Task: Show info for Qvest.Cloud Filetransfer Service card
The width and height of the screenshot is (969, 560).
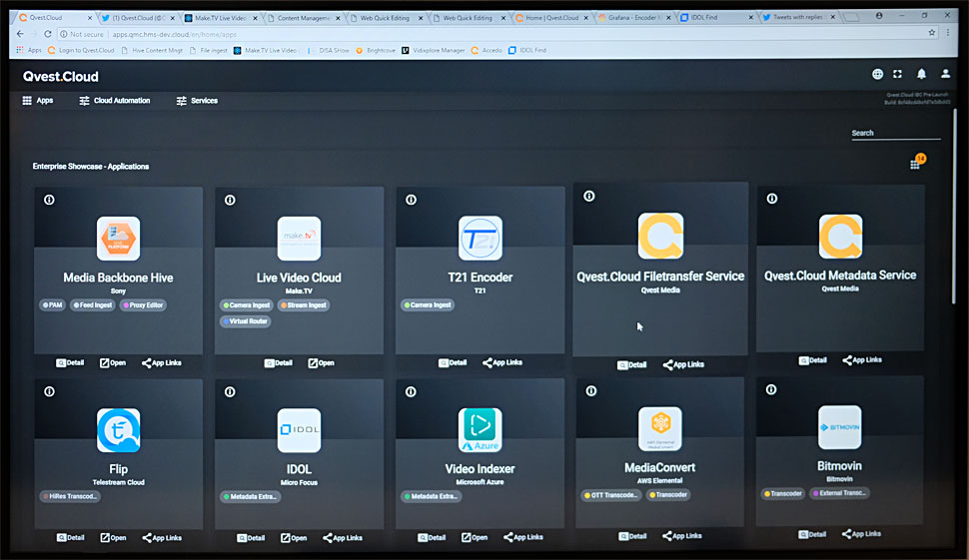Action: (589, 196)
